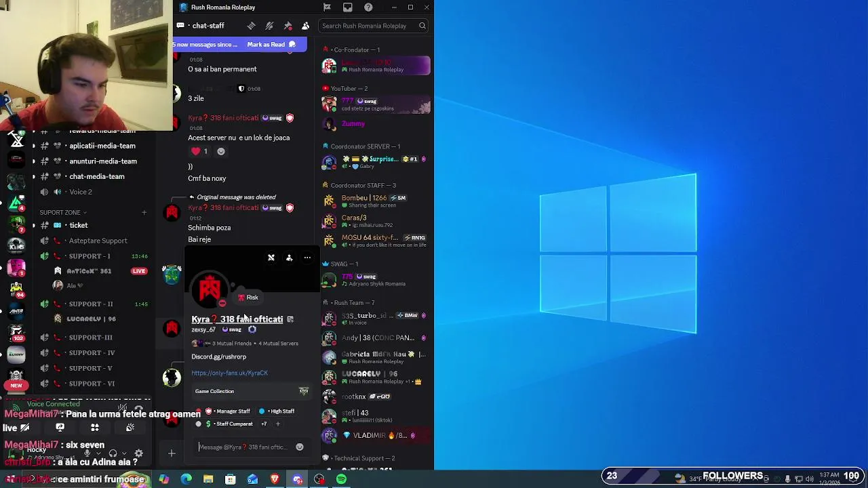868x488 pixels.
Task: Open 4 Mutual Servers list
Action: [x=278, y=344]
